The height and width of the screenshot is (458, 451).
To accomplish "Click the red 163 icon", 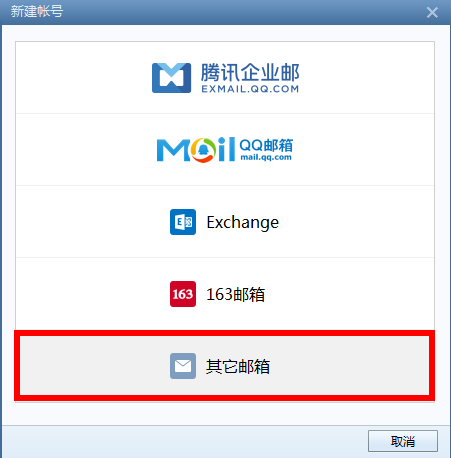I will [183, 294].
